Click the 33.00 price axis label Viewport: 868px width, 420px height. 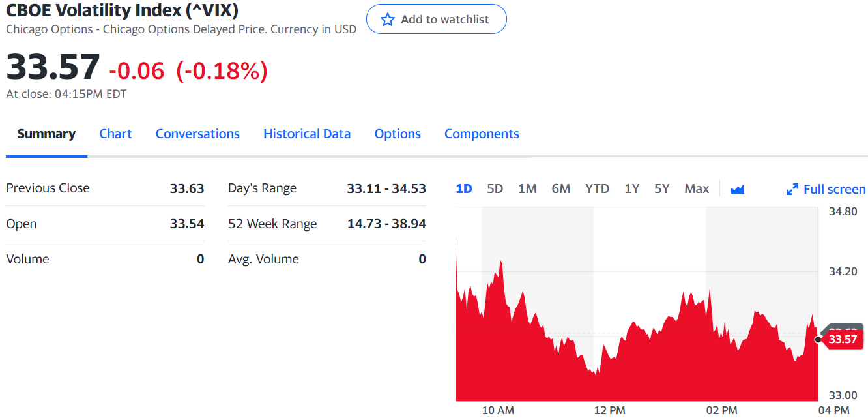843,395
